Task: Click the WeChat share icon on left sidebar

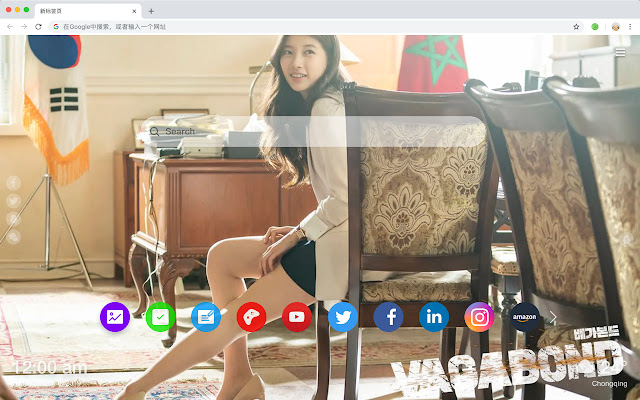Action: [x=13, y=237]
